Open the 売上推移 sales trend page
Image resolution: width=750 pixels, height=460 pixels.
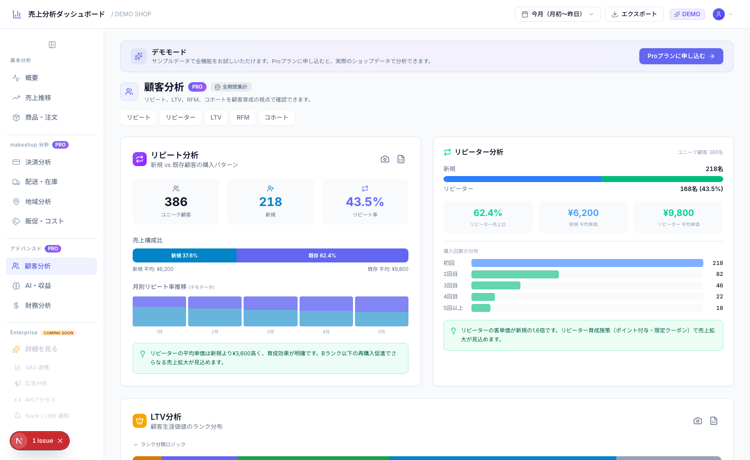tap(51, 98)
